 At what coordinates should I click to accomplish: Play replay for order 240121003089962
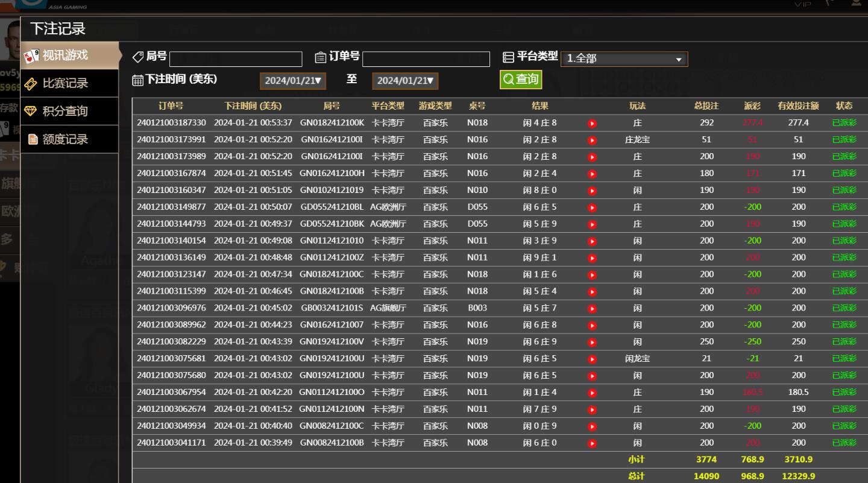(592, 326)
